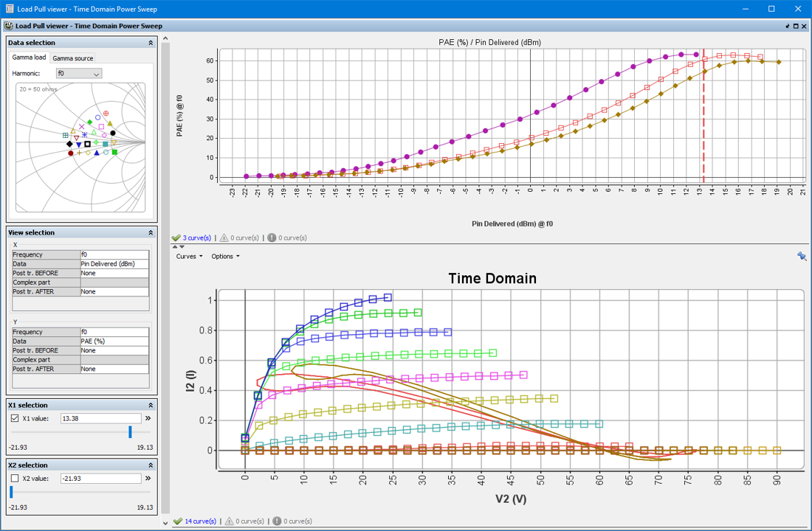Click the X1 value input field
This screenshot has width=812, height=531.
[x=101, y=418]
